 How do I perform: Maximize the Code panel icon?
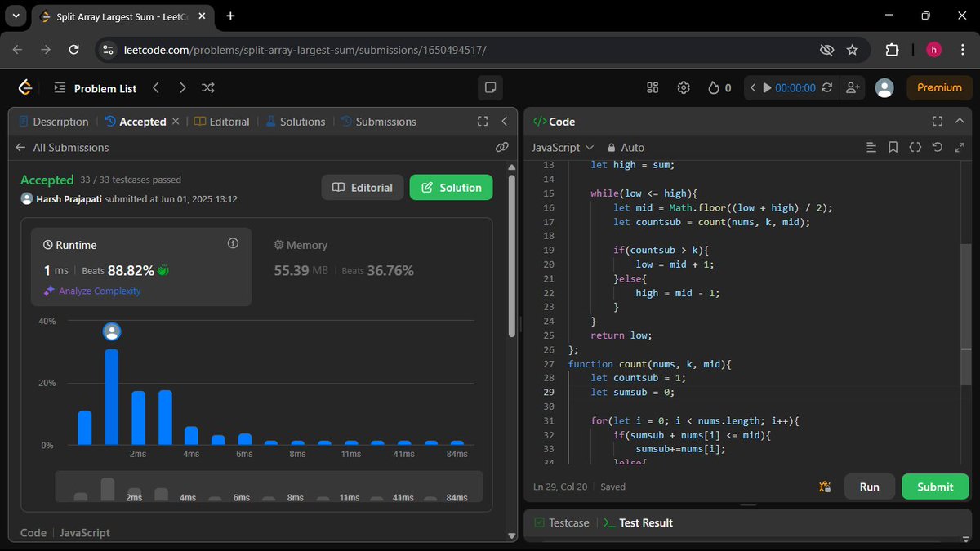pos(937,122)
